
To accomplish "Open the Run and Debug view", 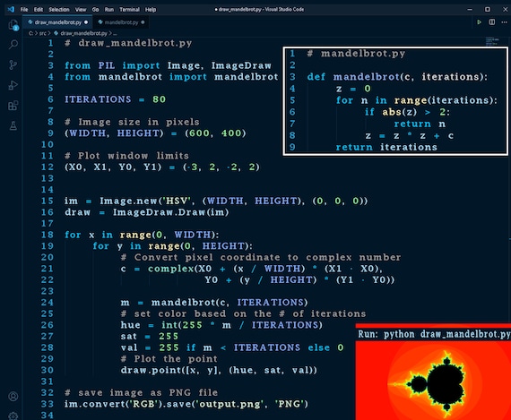I will click(13, 85).
